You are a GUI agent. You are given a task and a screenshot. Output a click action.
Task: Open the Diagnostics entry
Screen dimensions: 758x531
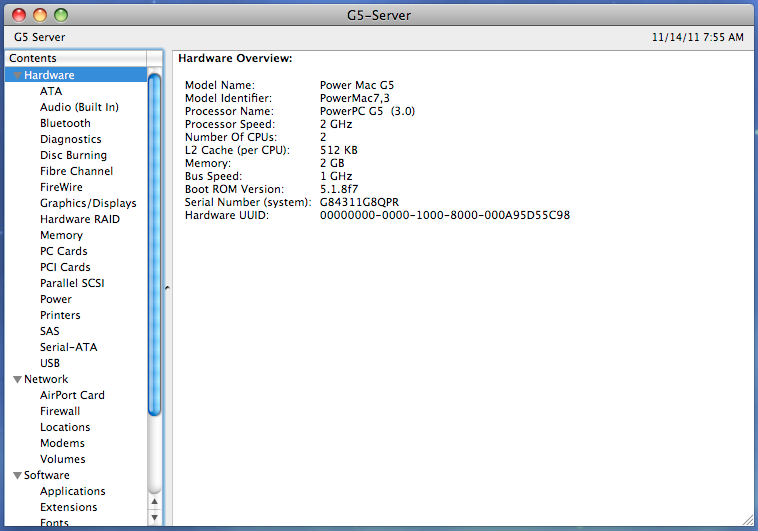[x=71, y=139]
